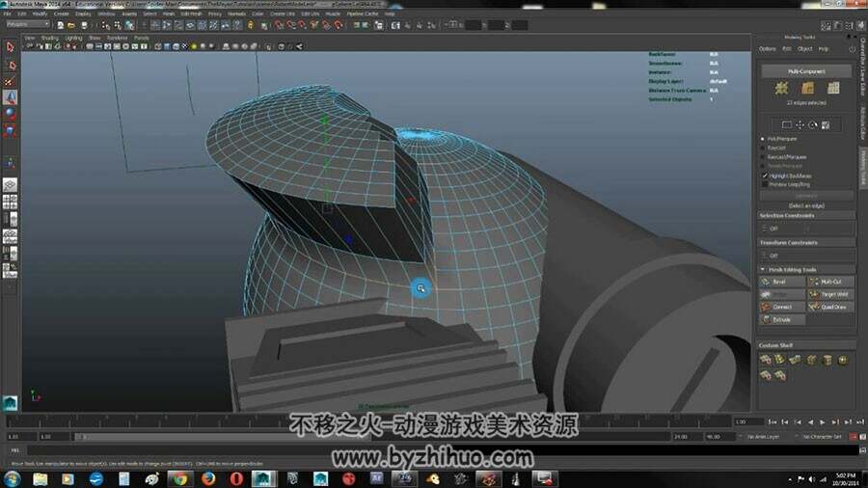Select the Raycast/Marquee radio option

[x=763, y=157]
